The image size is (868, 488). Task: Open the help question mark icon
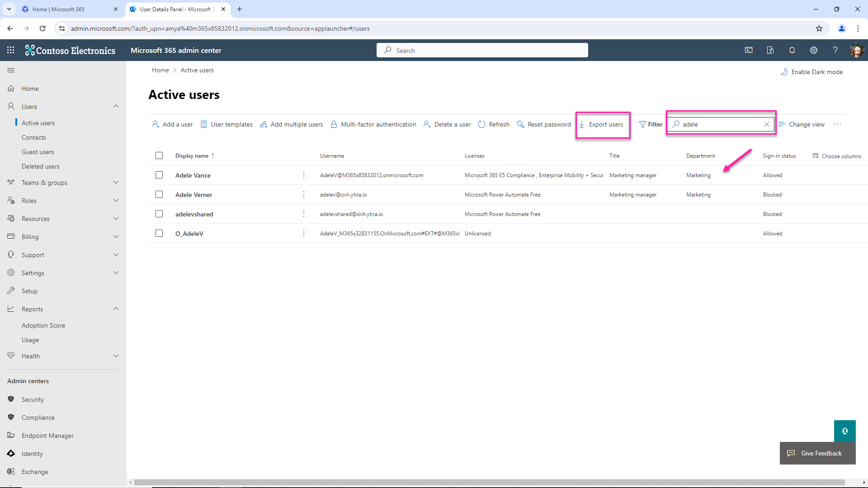[835, 50]
